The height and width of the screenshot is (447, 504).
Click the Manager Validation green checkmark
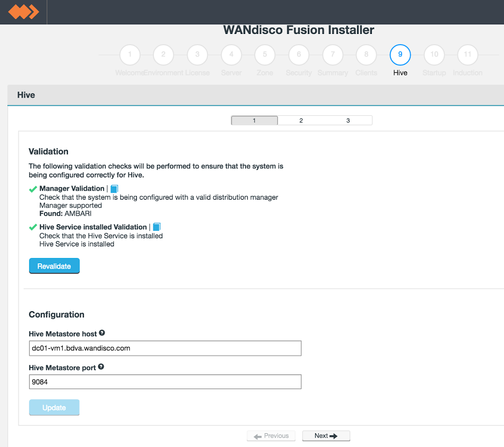(33, 189)
